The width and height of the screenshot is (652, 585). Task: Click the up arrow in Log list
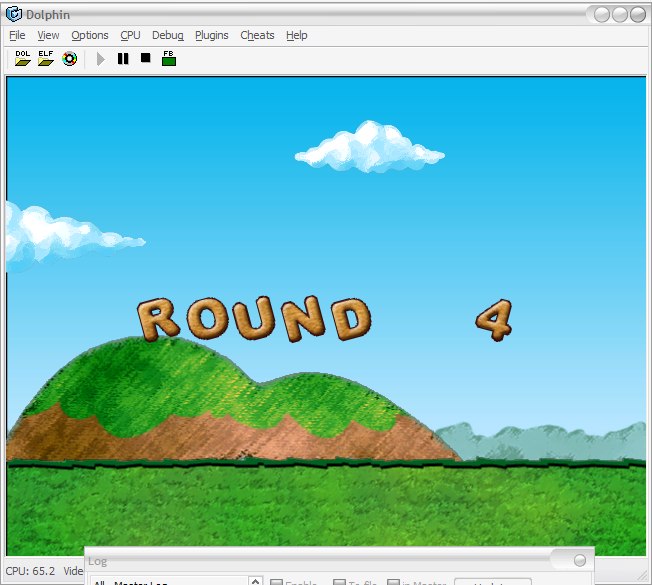256,580
